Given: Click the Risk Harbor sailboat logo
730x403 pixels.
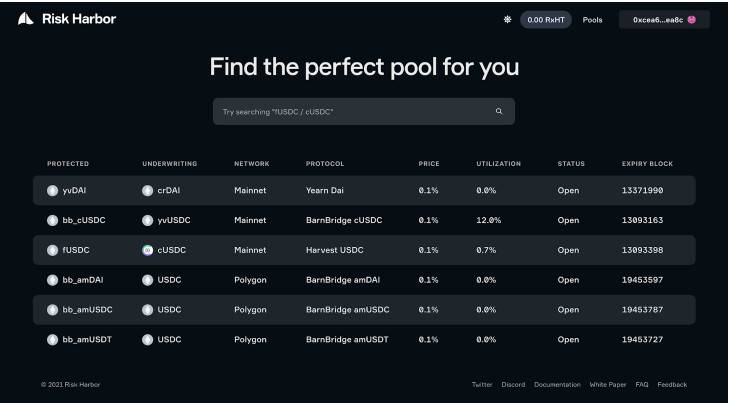Looking at the screenshot, I should (26, 19).
